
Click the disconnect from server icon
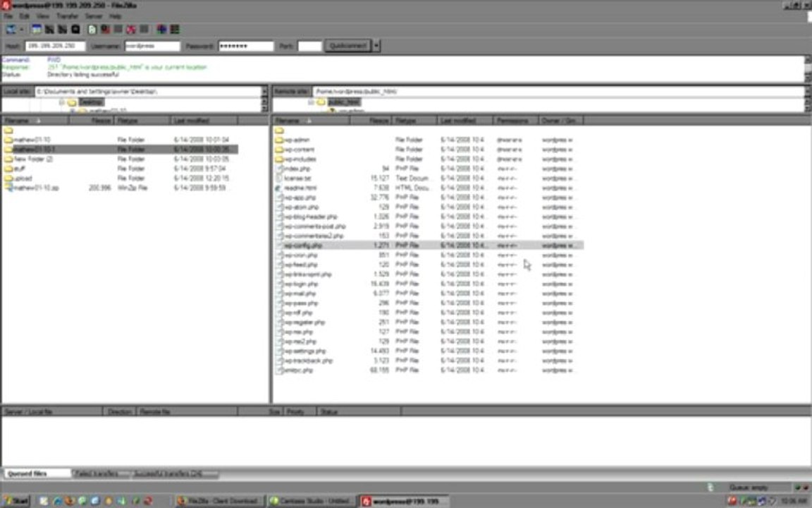(x=131, y=30)
